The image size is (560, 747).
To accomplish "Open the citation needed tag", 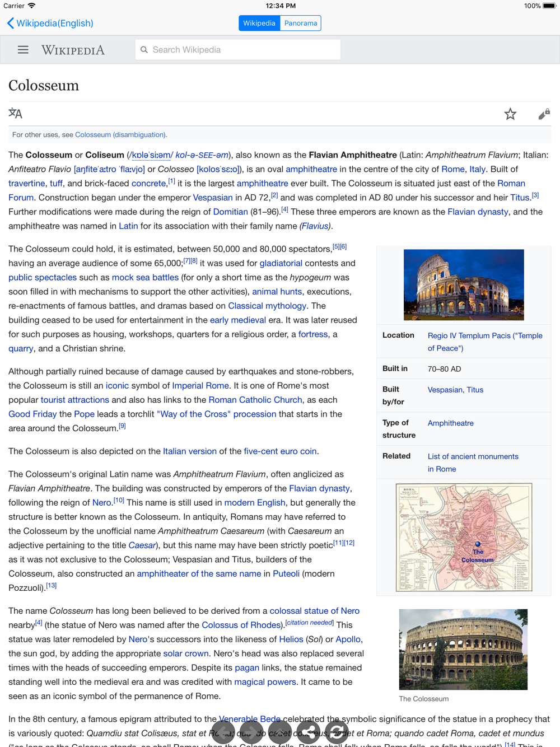I will (310, 623).
